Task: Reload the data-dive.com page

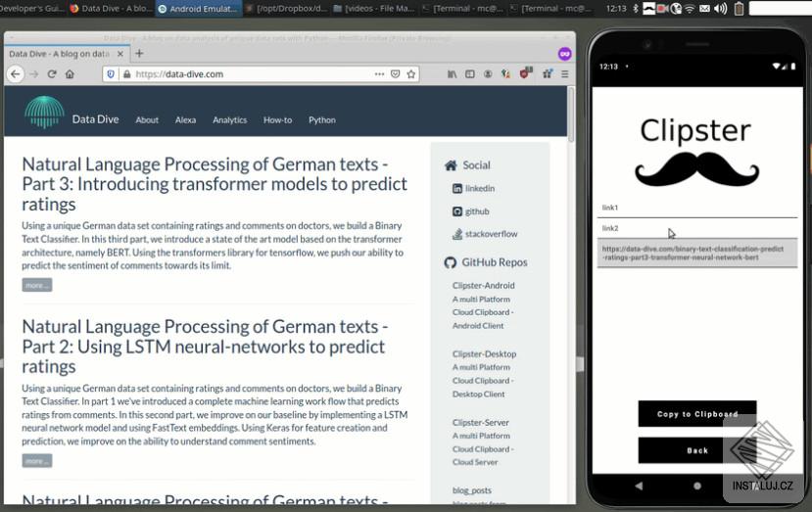Action: pyautogui.click(x=52, y=74)
